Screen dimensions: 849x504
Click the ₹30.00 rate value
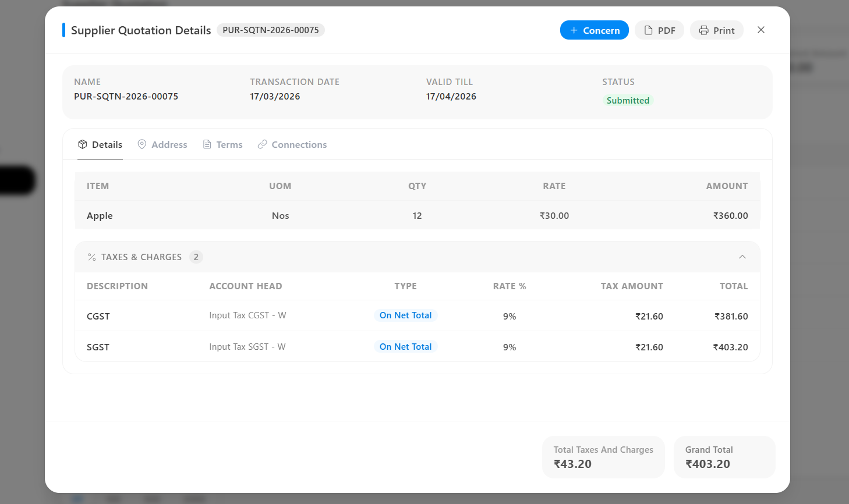pyautogui.click(x=554, y=215)
